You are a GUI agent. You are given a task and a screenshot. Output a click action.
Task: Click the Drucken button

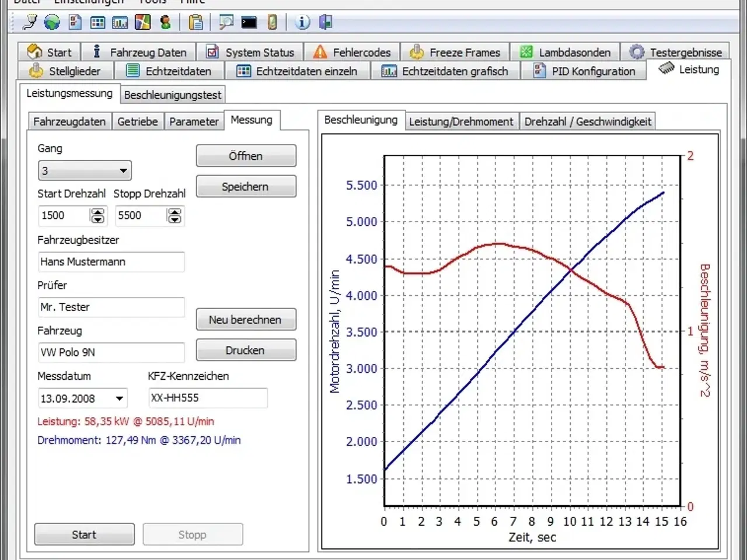[246, 350]
